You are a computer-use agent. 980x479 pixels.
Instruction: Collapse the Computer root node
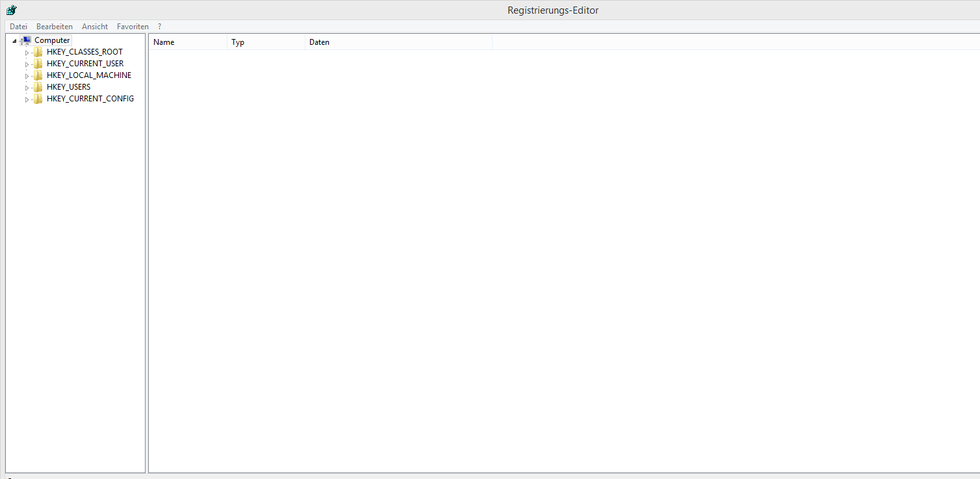tap(14, 41)
